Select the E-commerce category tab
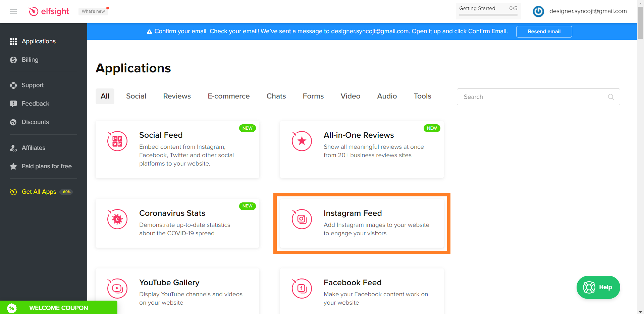The height and width of the screenshot is (314, 644). pos(228,96)
